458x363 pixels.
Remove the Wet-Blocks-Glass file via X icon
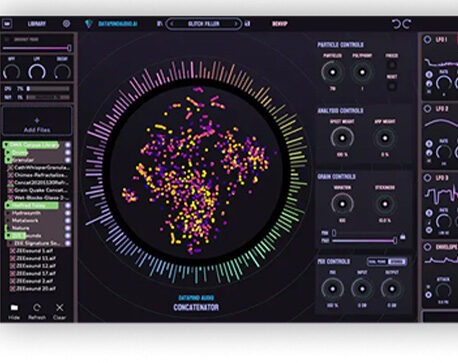click(x=11, y=198)
